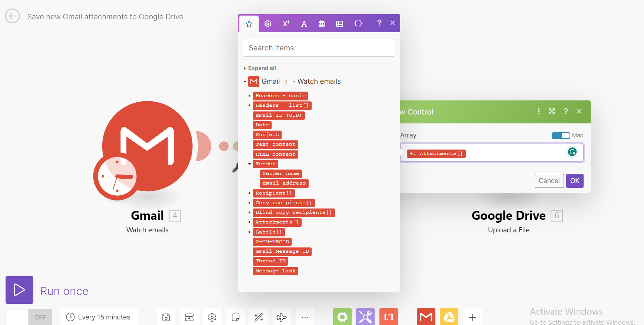Image resolution: width=644 pixels, height=325 pixels.
Task: Open notes icon
Action: (235, 317)
